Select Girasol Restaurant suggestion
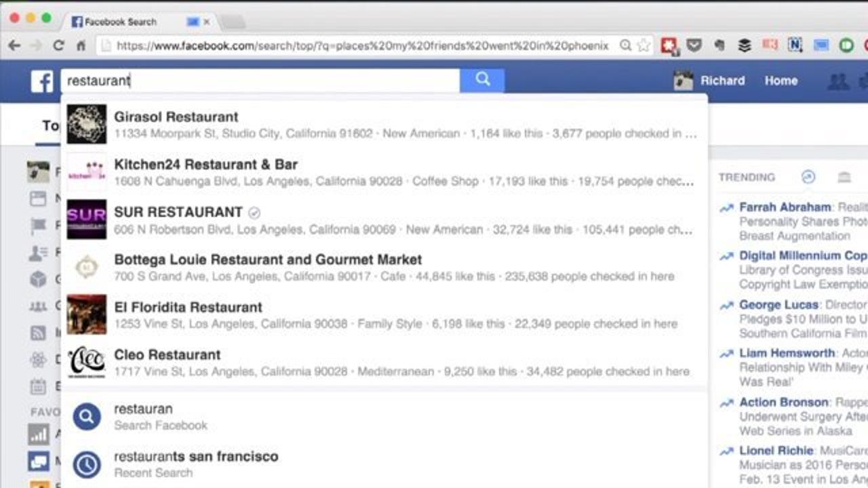The height and width of the screenshot is (488, 868). (176, 117)
